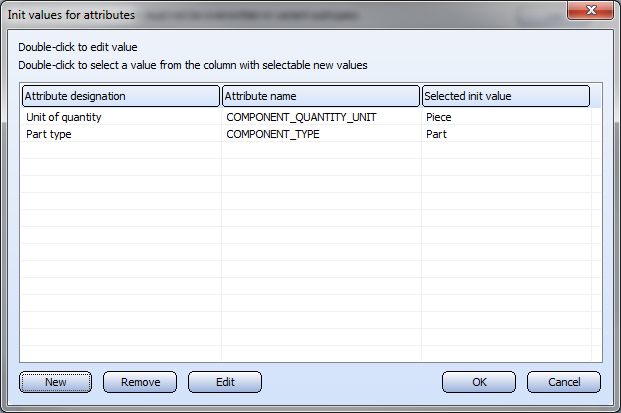Click the selectable new values instruction text
Image resolution: width=621 pixels, height=413 pixels.
(x=192, y=65)
